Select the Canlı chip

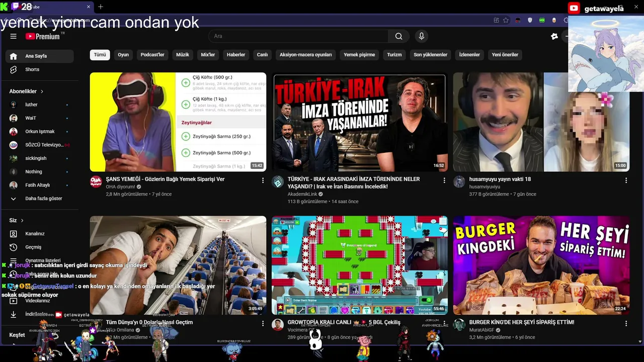click(x=263, y=55)
